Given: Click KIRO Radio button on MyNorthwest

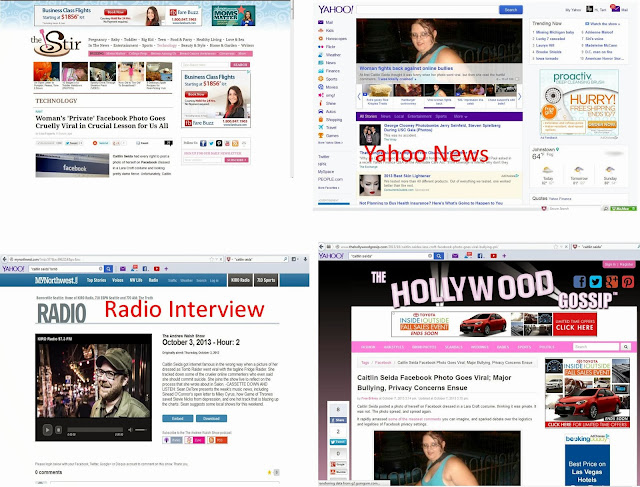Looking at the screenshot, I should 240,280.
